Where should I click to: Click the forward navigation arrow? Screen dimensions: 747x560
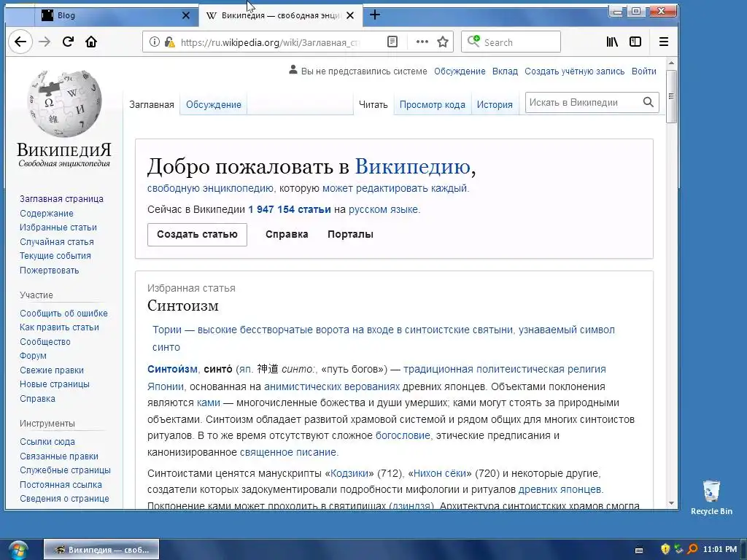pos(44,42)
